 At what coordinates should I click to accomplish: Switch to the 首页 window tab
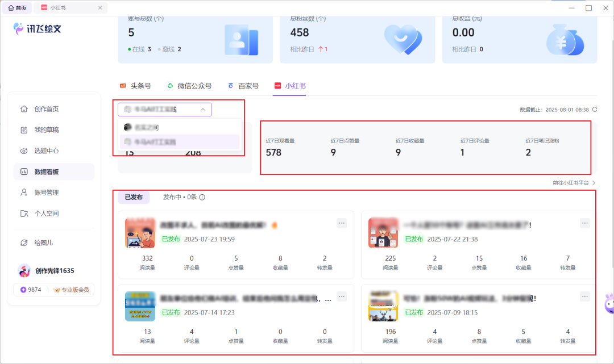tap(17, 8)
